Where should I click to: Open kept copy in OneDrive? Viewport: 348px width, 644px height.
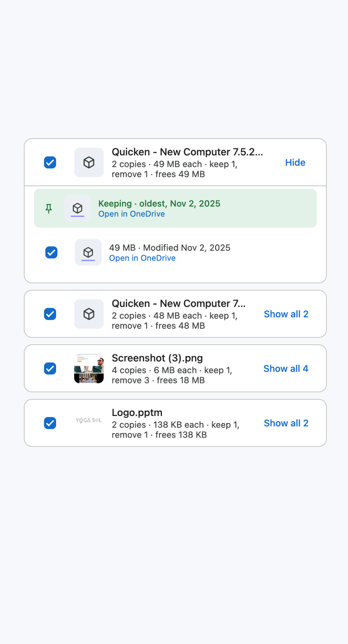pos(132,214)
